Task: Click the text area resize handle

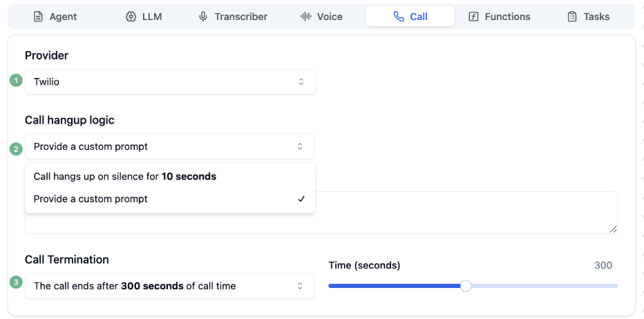Action: pos(613,229)
